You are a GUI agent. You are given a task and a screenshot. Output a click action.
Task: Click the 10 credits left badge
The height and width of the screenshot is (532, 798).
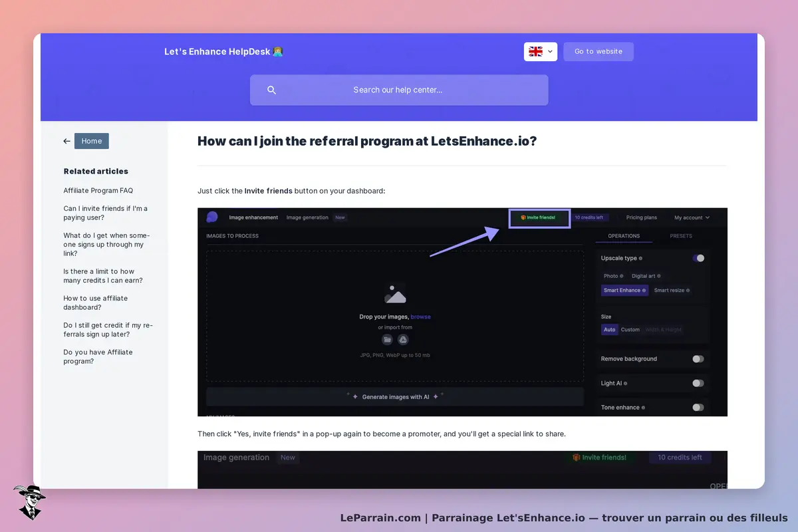(x=589, y=217)
